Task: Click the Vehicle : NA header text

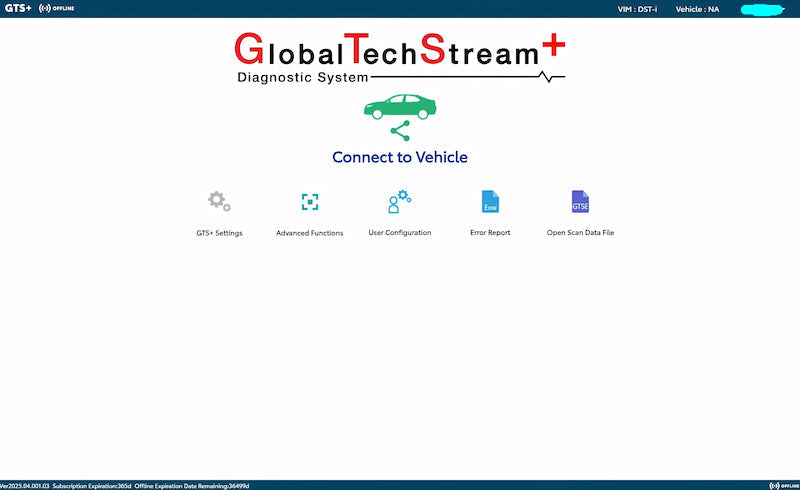Action: (x=697, y=9)
